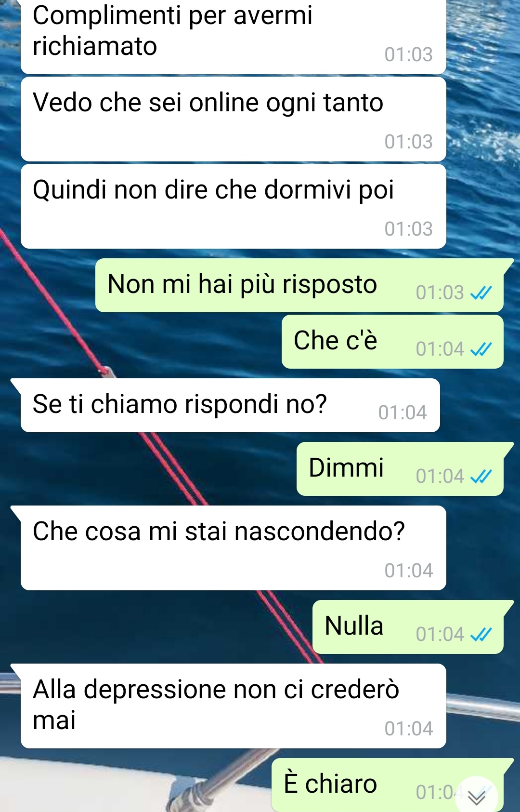Screen dimensions: 520x812
Task: Tap the 'Non mi hai più risposto' bubble
Action: pyautogui.click(x=299, y=285)
